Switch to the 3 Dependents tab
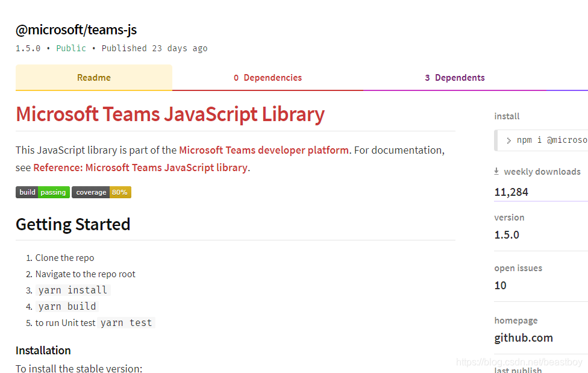The image size is (588, 373). 454,78
